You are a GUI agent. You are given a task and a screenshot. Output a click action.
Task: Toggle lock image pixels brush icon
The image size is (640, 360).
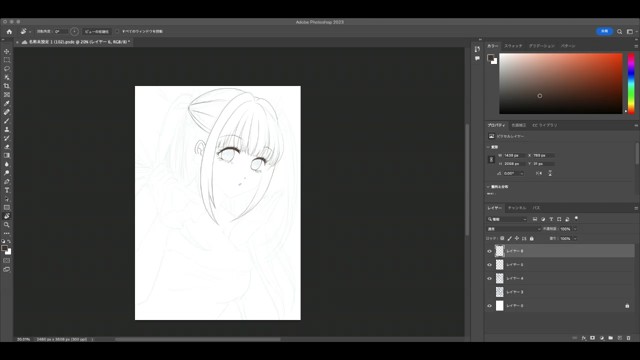click(509, 238)
